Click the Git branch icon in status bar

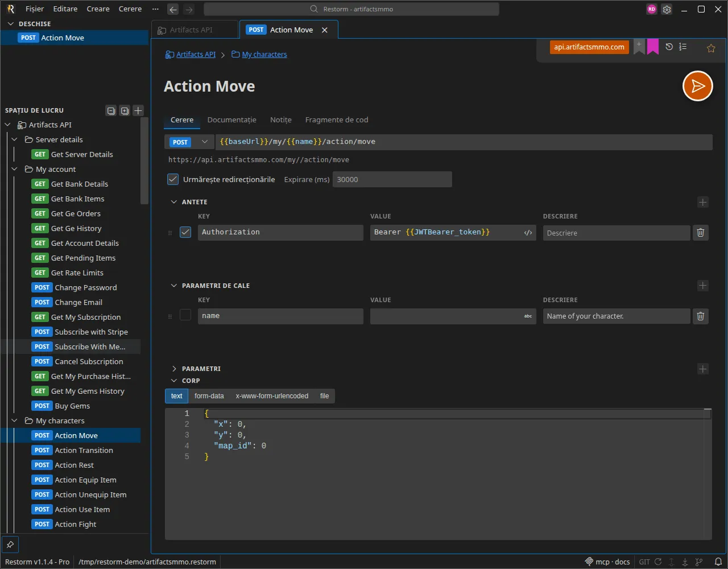699,562
